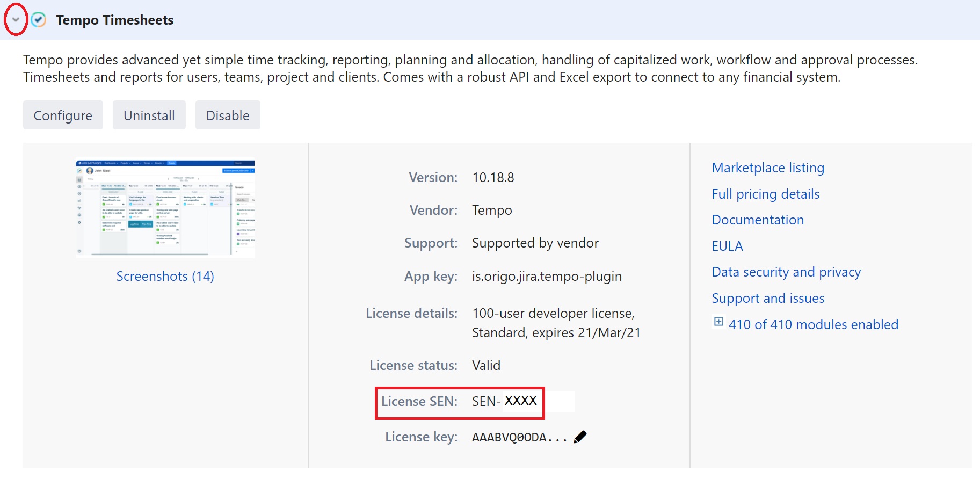Visit Support and issues page
The height and width of the screenshot is (479, 980).
click(768, 299)
